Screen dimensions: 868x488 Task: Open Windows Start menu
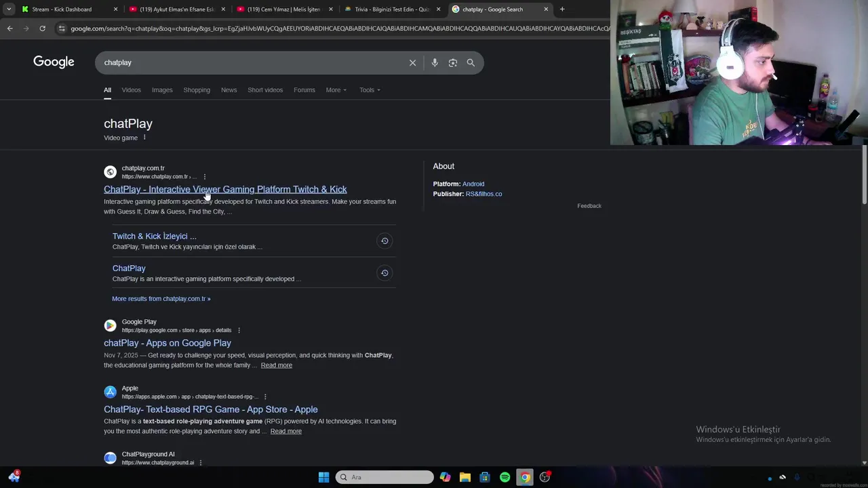tap(323, 477)
